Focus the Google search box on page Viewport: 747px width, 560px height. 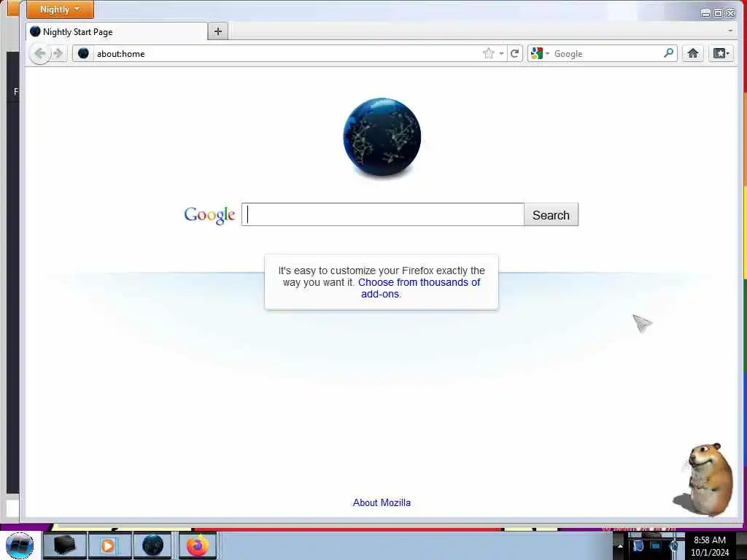pos(382,214)
